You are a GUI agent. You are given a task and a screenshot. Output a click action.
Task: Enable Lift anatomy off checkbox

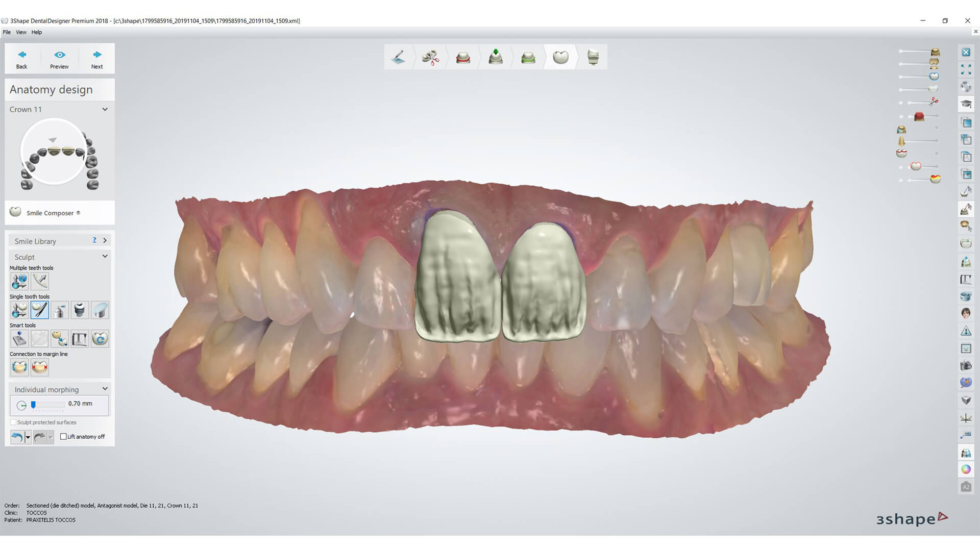coord(63,437)
